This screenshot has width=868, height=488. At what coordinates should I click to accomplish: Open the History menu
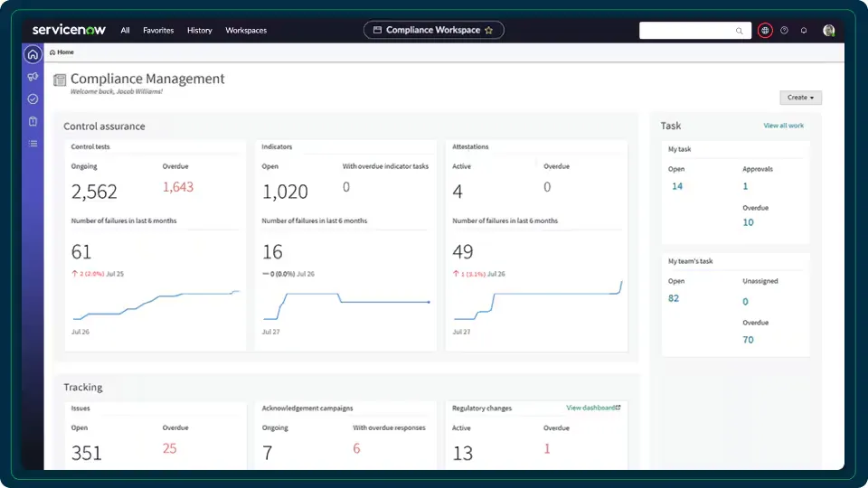pyautogui.click(x=199, y=30)
